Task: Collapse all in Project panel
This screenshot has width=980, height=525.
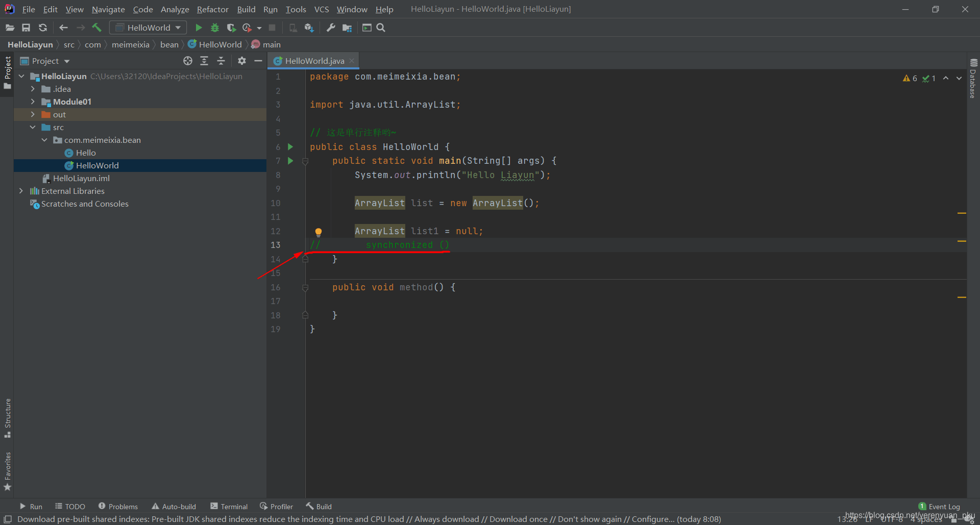Action: [221, 61]
